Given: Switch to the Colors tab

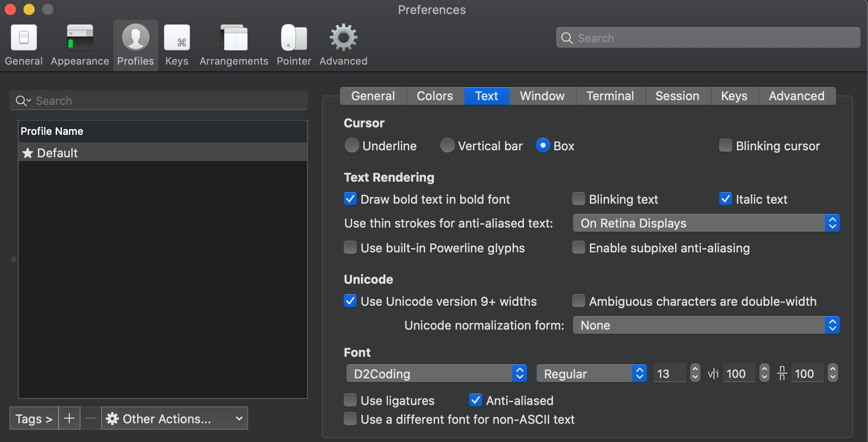Looking at the screenshot, I should [x=435, y=96].
